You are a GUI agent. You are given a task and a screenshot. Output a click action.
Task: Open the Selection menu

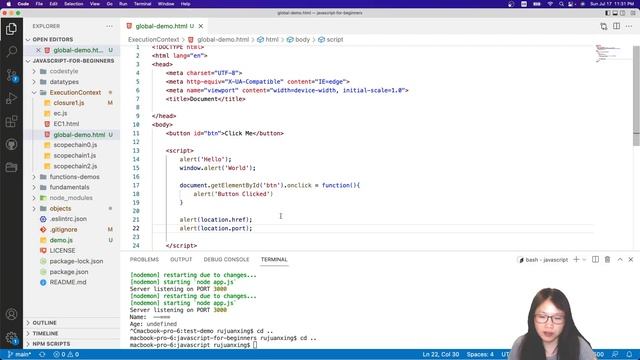(x=73, y=4)
